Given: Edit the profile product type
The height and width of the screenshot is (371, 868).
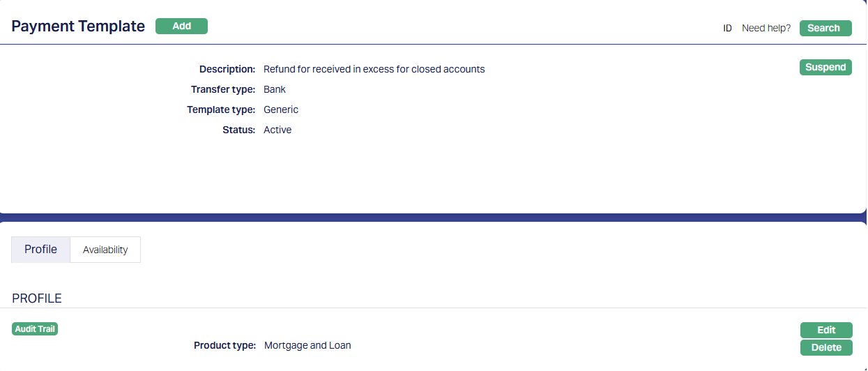Looking at the screenshot, I should point(826,331).
